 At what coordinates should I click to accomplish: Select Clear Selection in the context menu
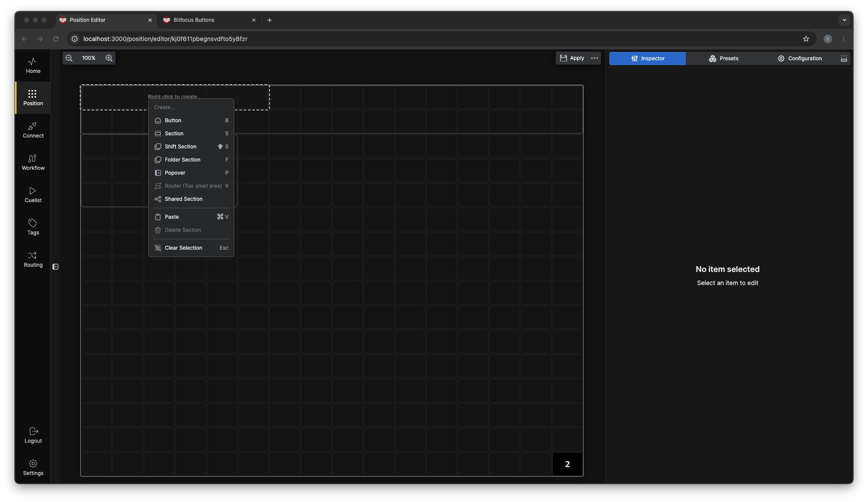click(191, 248)
